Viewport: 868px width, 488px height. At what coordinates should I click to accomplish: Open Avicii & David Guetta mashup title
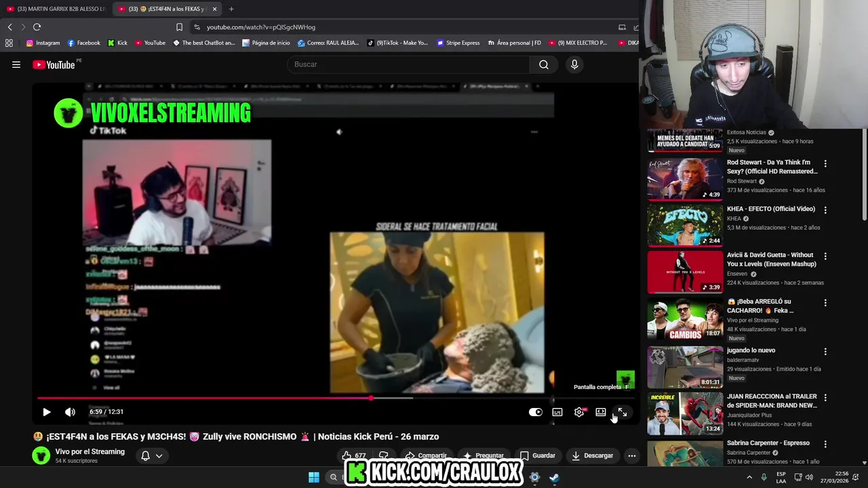tap(770, 260)
